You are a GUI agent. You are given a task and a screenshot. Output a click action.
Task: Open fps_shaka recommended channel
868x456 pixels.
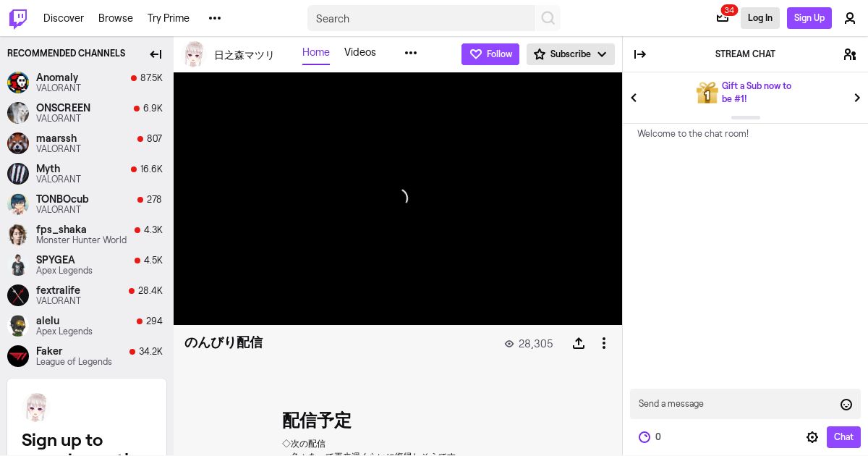pos(87,235)
